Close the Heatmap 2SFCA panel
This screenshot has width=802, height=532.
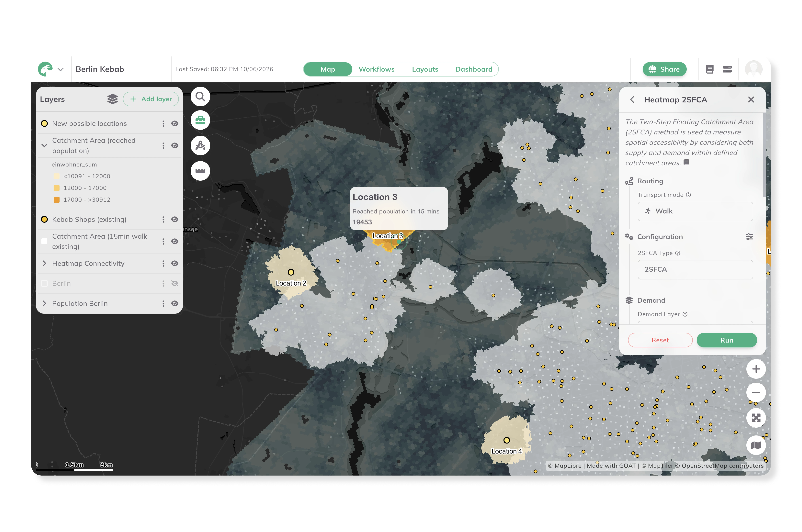coord(751,99)
